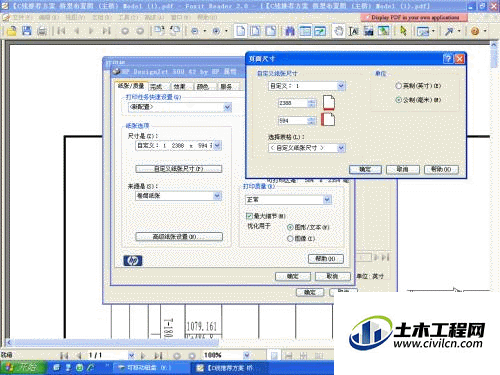Toggle the 最大细节 checkbox

[x=249, y=216]
